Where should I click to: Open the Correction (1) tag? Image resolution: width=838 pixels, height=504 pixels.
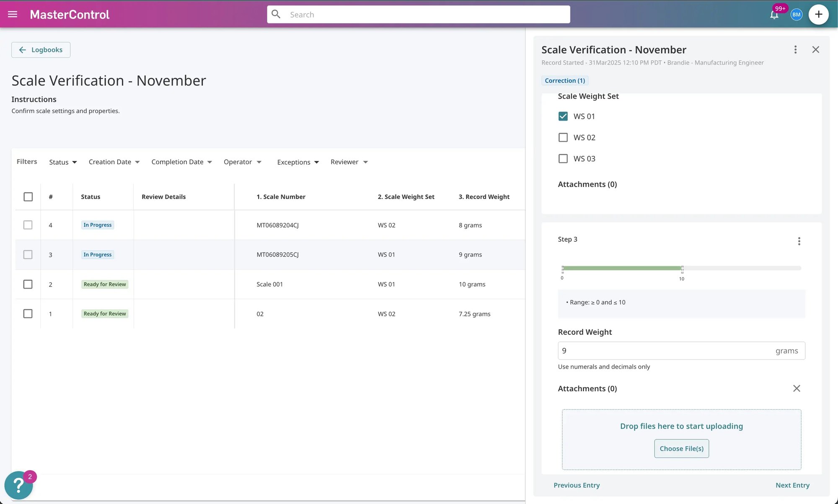tap(565, 80)
